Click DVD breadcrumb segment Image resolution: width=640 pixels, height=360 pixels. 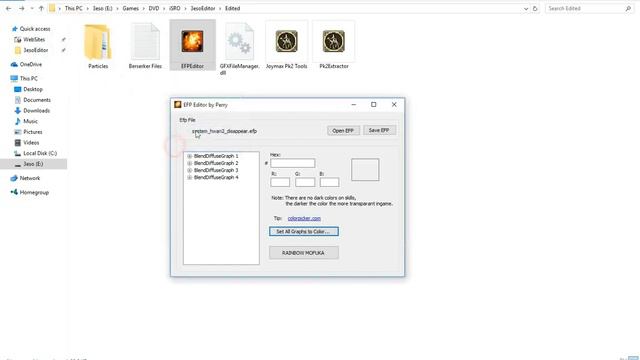pyautogui.click(x=154, y=8)
